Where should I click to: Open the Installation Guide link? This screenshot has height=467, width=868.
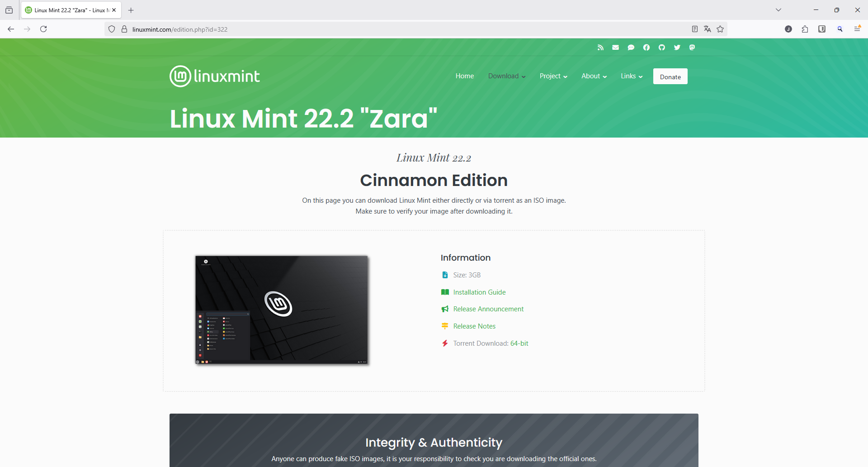tap(479, 292)
